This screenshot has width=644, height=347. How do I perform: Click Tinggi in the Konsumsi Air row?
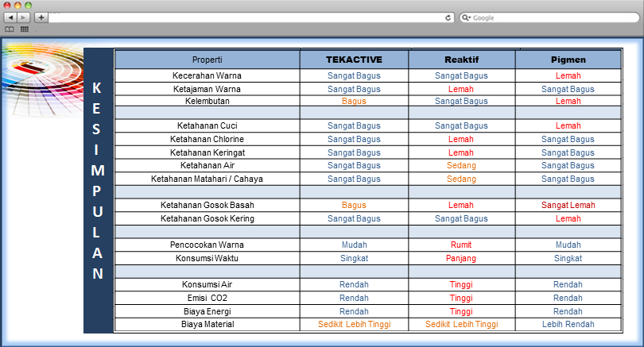pos(461,284)
